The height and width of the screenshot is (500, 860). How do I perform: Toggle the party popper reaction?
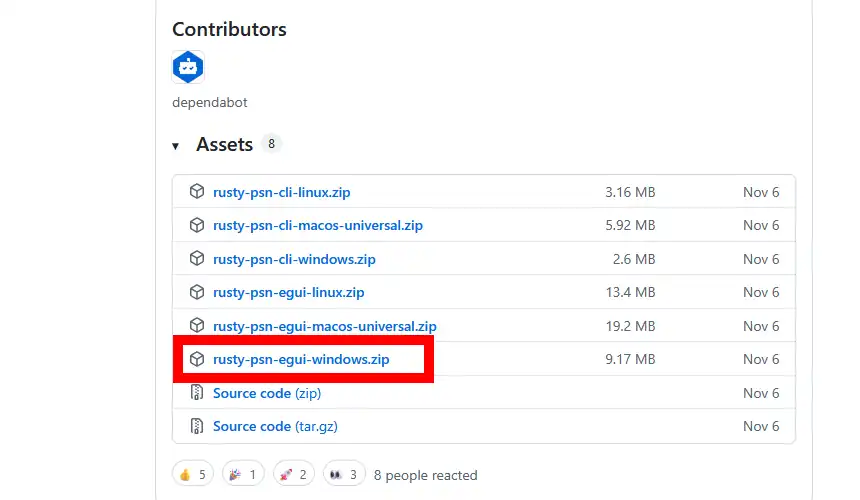[x=243, y=474]
